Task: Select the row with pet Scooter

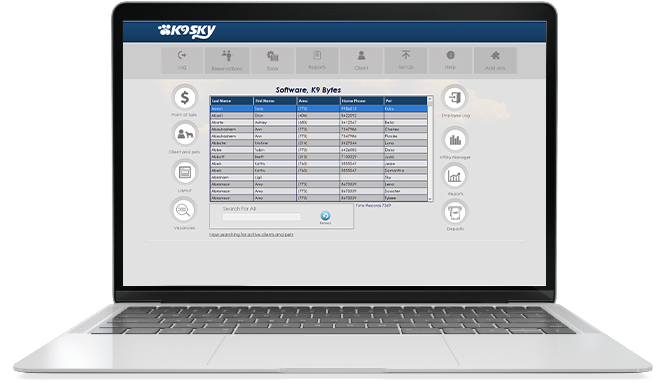Action: (319, 191)
